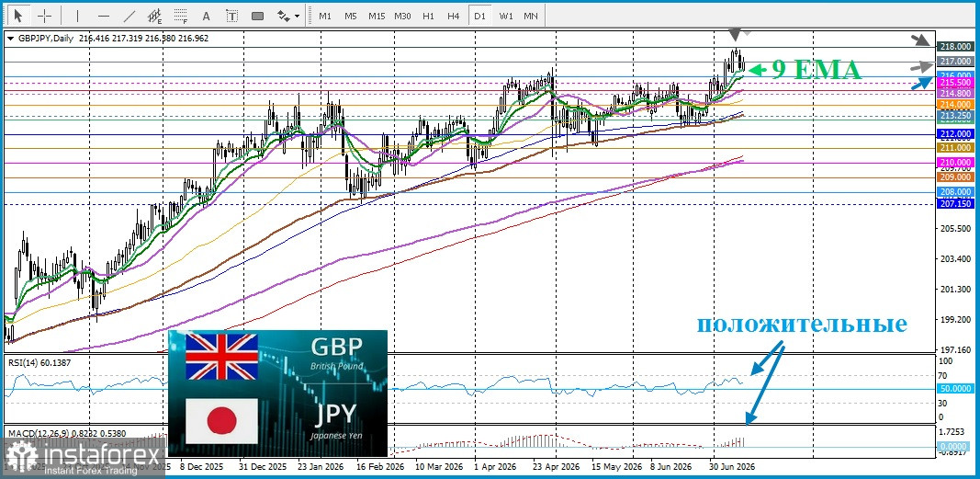Click the GBPJPY,Daily chart title text
The height and width of the screenshot is (479, 980).
[x=44, y=39]
